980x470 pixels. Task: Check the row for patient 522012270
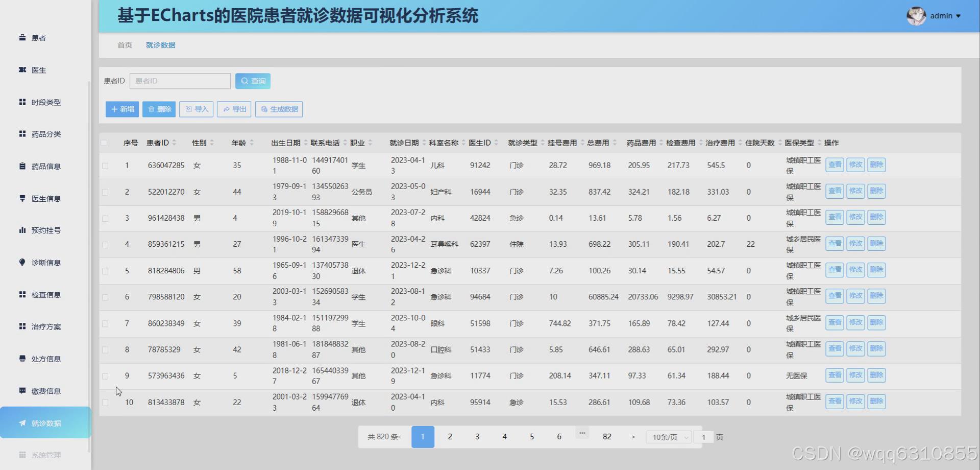[x=105, y=192]
